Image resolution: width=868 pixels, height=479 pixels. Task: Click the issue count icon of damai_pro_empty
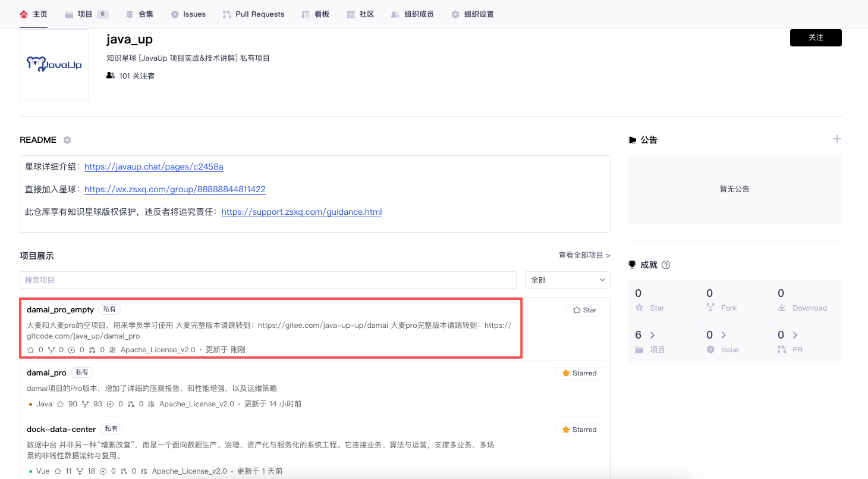[x=72, y=350]
